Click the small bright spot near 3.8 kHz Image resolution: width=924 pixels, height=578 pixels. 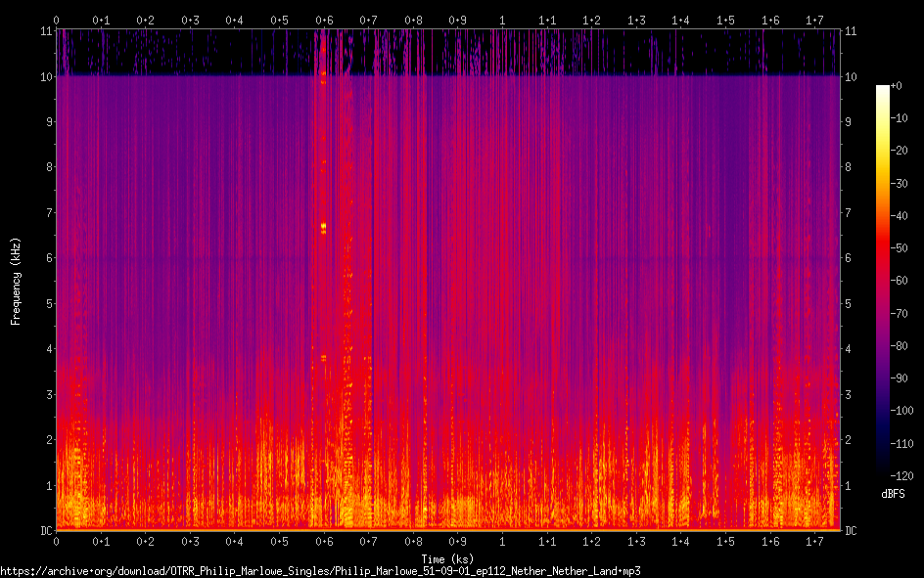tap(323, 358)
